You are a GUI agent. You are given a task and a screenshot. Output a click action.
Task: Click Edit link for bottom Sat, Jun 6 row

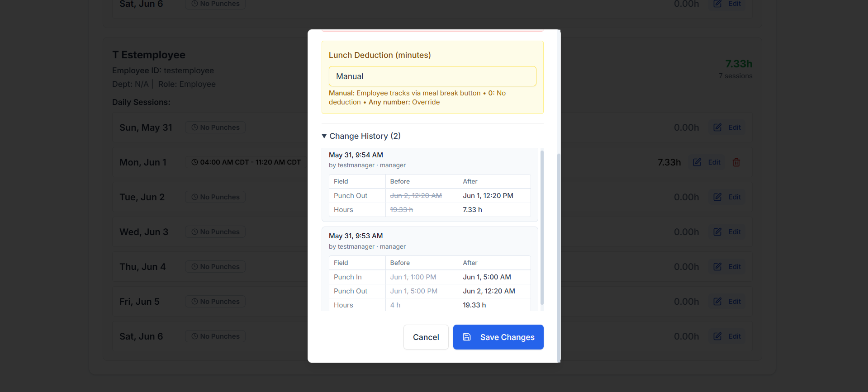coord(734,336)
